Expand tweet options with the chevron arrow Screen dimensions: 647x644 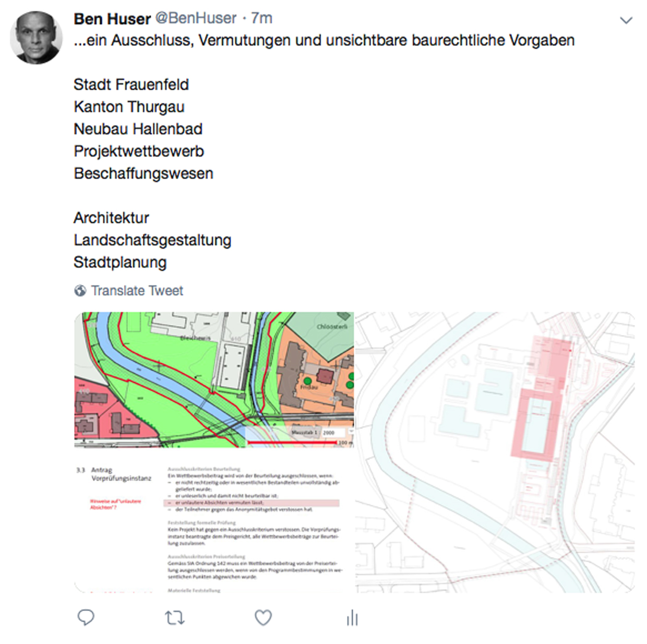(626, 20)
